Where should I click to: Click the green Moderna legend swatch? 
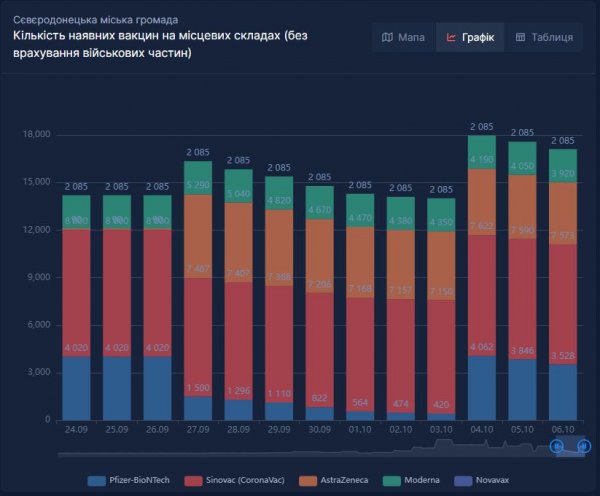(x=392, y=481)
